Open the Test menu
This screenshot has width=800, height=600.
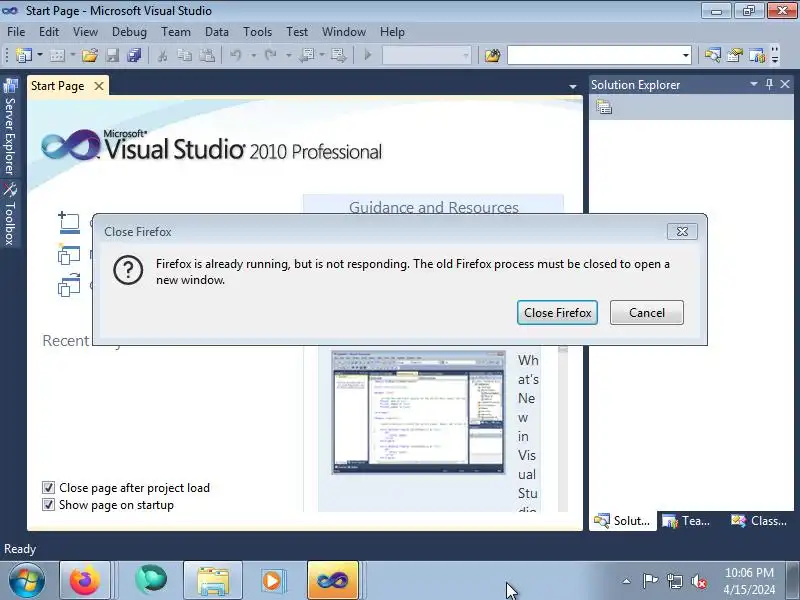coord(297,32)
